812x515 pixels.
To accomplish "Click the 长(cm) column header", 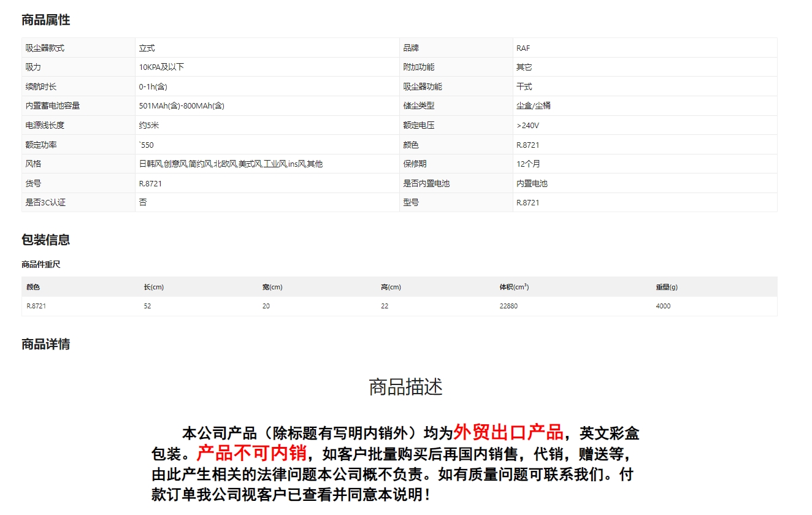I will click(153, 287).
